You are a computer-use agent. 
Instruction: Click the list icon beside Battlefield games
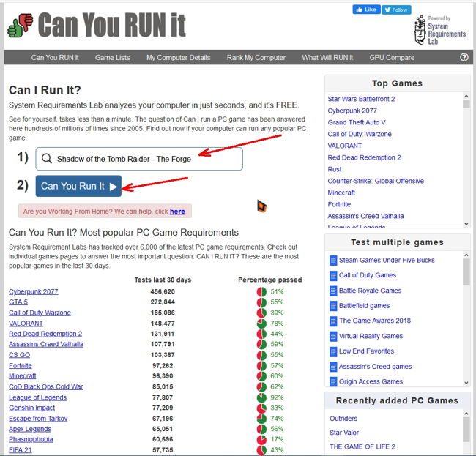pyautogui.click(x=333, y=306)
